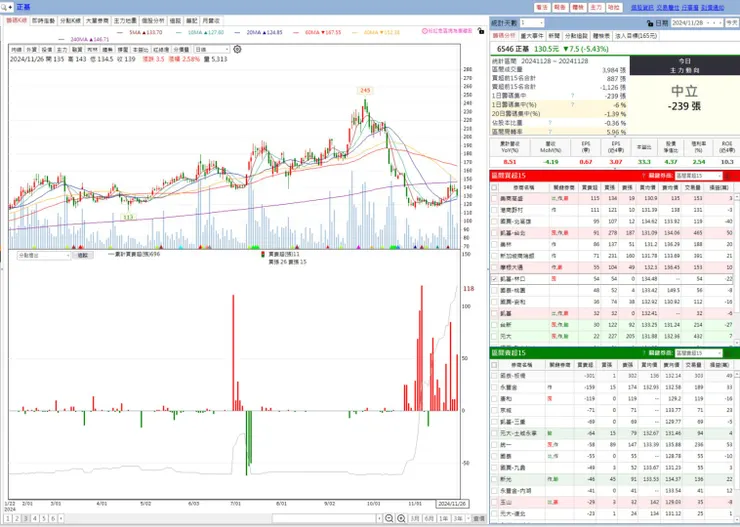740x527 pixels.
Task: Open the dropdown arrow of the bottom input box
Action: point(379,519)
